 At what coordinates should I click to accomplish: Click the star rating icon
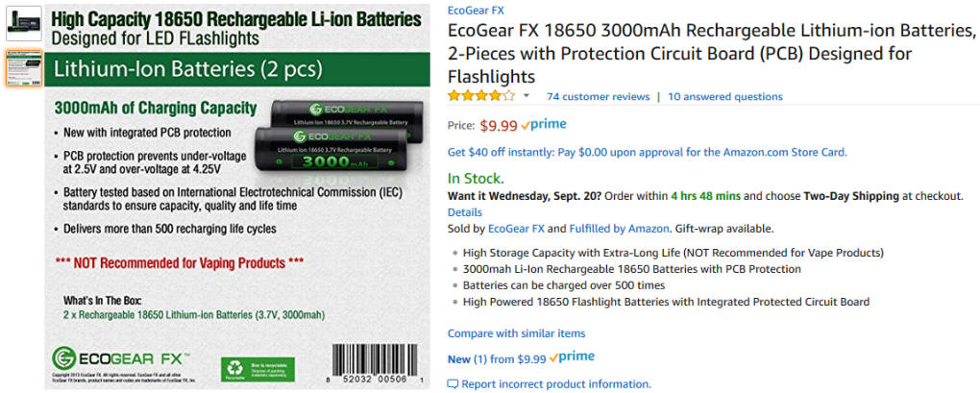coord(480,96)
